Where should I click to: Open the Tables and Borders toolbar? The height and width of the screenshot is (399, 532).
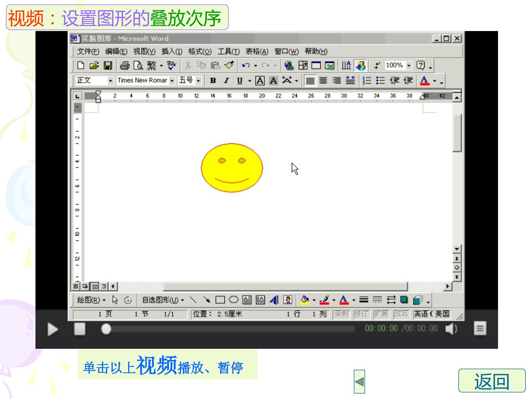303,66
